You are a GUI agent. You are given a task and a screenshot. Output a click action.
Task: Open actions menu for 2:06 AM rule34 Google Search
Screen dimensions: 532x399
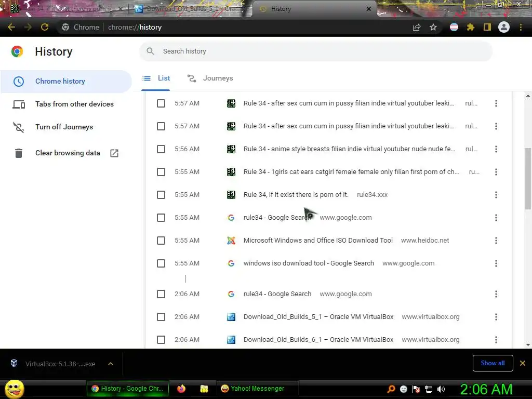(x=496, y=294)
